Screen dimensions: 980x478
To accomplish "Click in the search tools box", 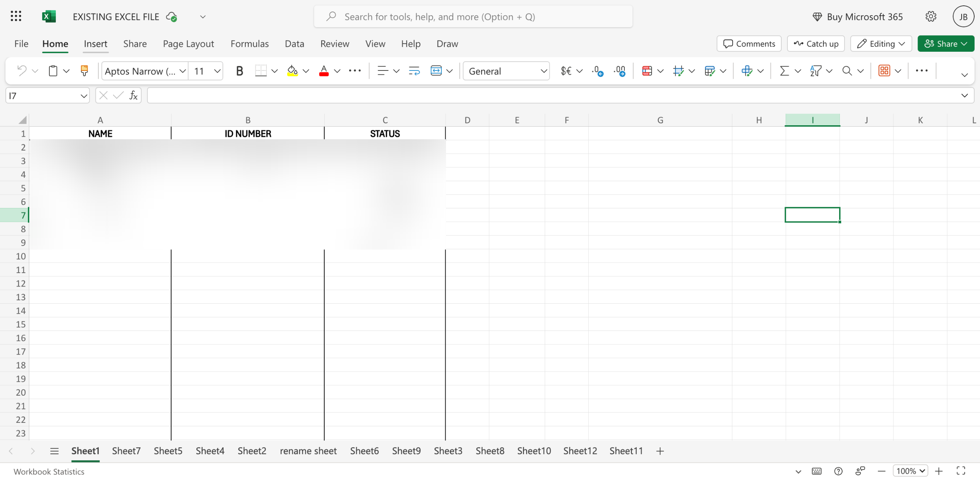I will (473, 17).
